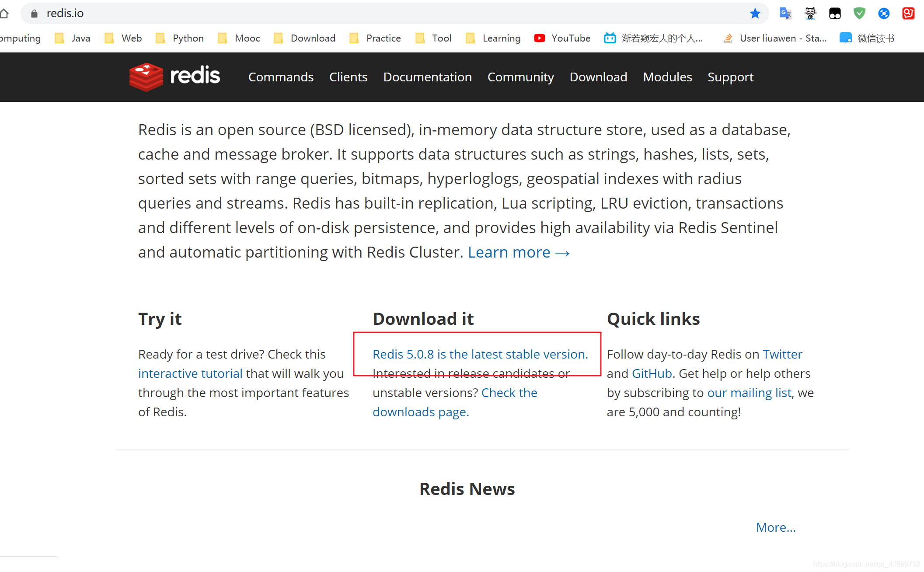
Task: Click the star/bookmark browser icon
Action: coord(755,13)
